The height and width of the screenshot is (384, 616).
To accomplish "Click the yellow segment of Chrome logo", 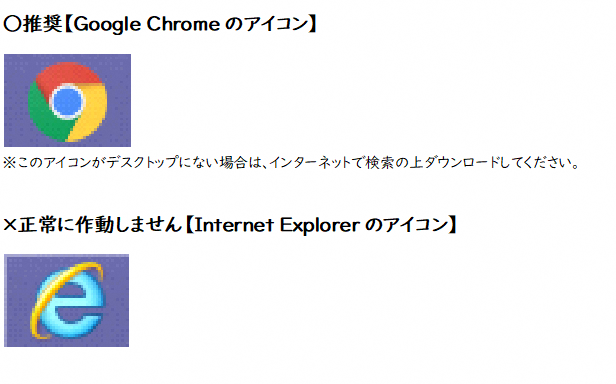I will (92, 114).
